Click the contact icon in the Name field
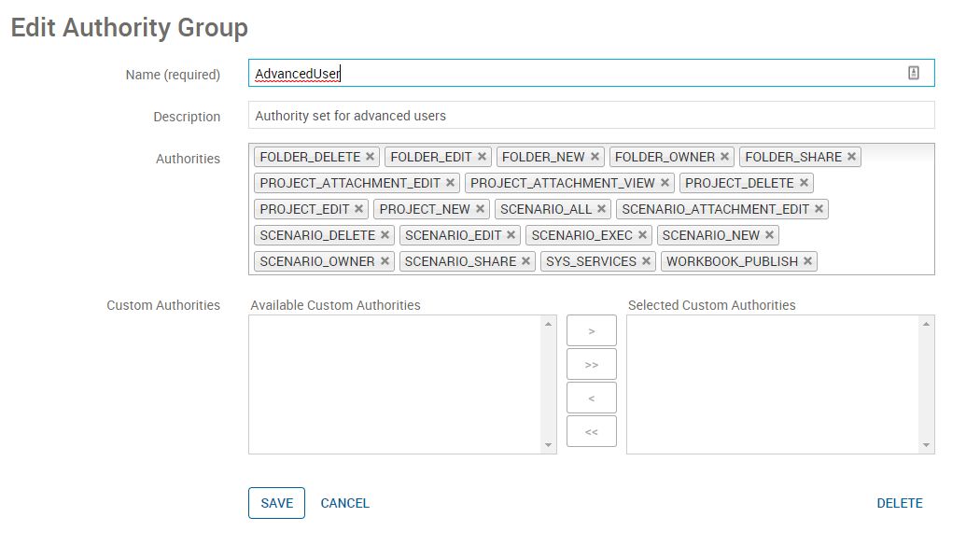Screen dimensions: 980x545 point(914,73)
